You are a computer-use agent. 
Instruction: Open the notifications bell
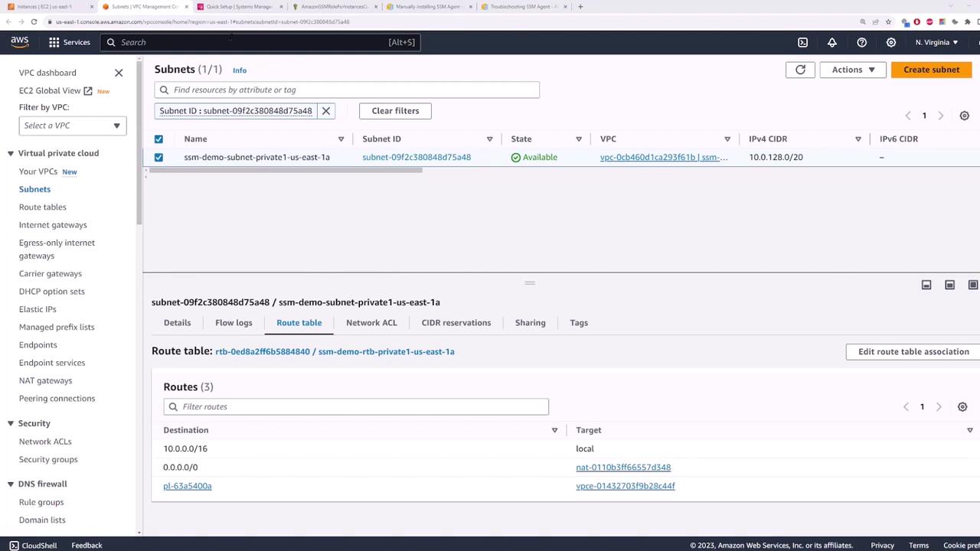click(832, 42)
